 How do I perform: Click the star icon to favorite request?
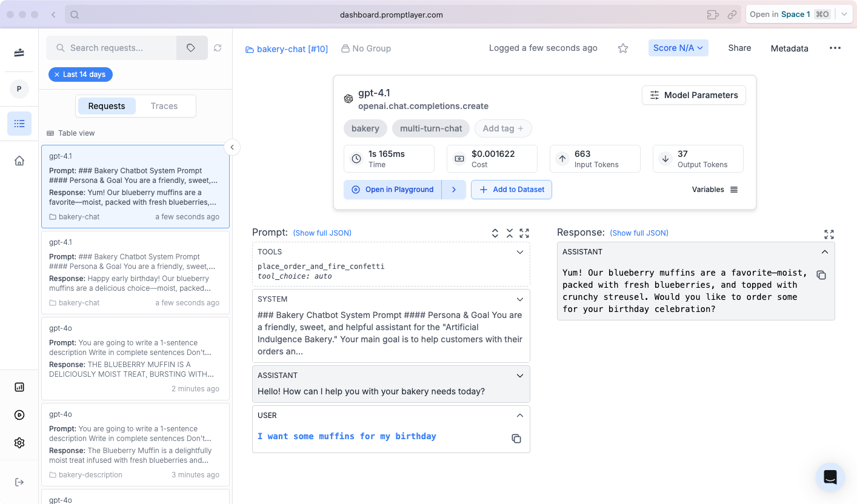click(622, 48)
